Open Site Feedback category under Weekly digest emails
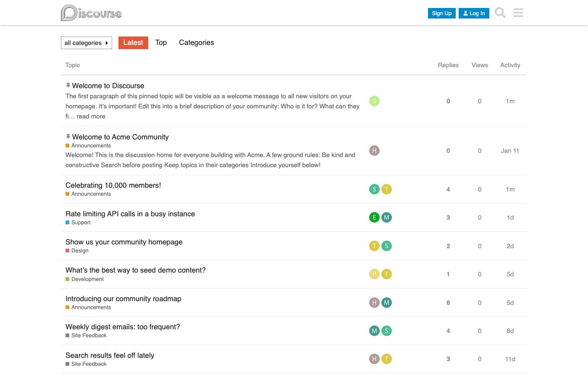Screen dimensions: 588x378 [x=86, y=336]
